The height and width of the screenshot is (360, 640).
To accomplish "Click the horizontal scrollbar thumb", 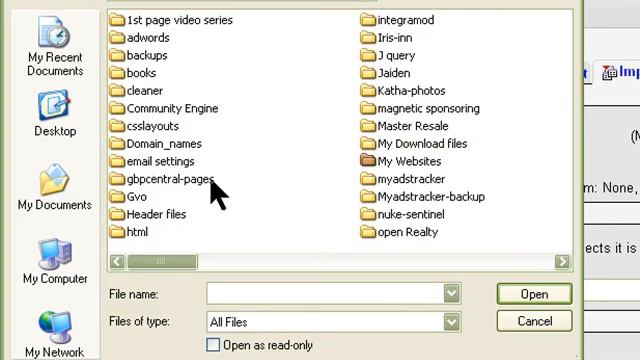I will (x=162, y=261).
